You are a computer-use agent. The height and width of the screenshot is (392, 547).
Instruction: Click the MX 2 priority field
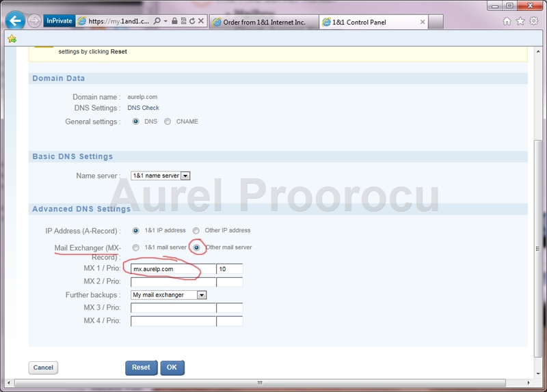(x=230, y=282)
